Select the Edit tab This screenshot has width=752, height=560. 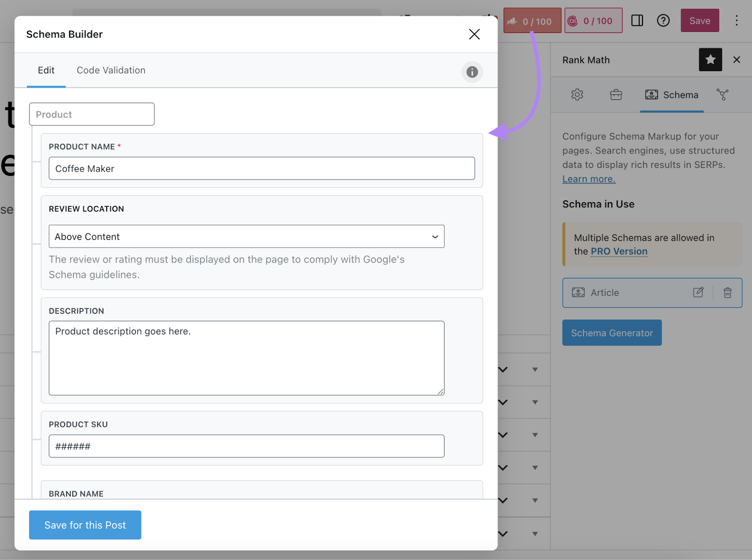[46, 71]
